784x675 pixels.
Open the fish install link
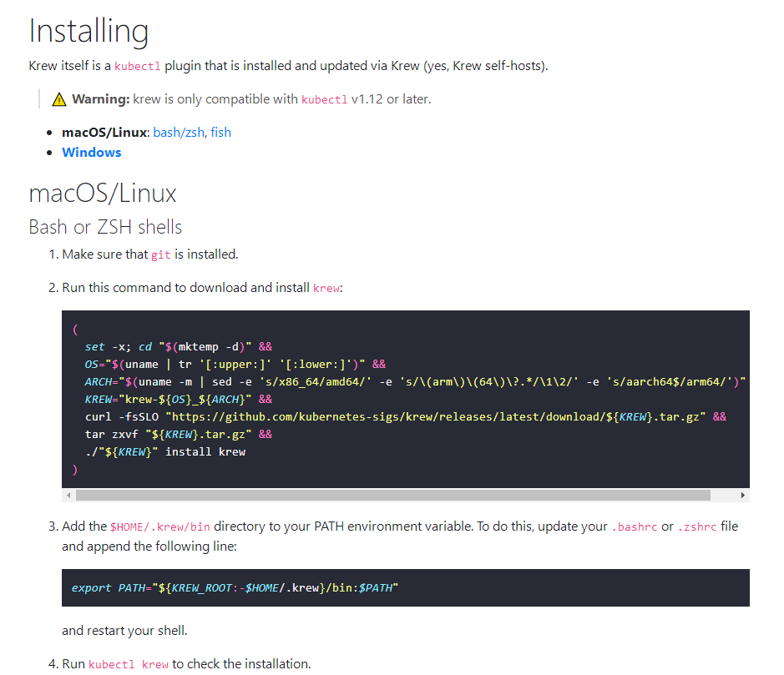220,133
